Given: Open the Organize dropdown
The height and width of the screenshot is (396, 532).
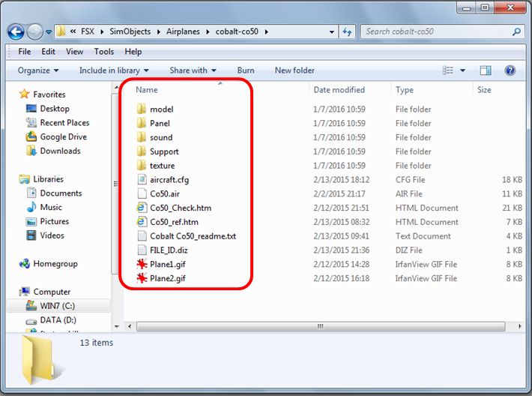Looking at the screenshot, I should coord(38,70).
